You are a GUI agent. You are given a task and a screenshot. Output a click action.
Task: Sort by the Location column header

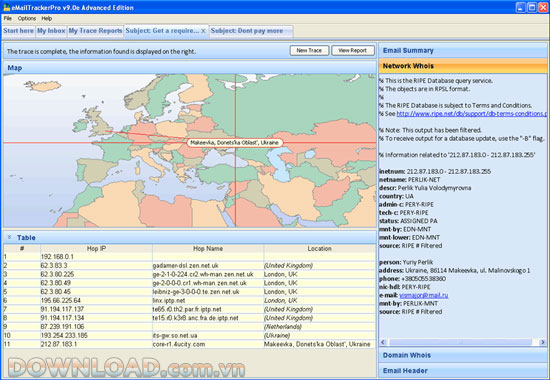click(x=320, y=248)
